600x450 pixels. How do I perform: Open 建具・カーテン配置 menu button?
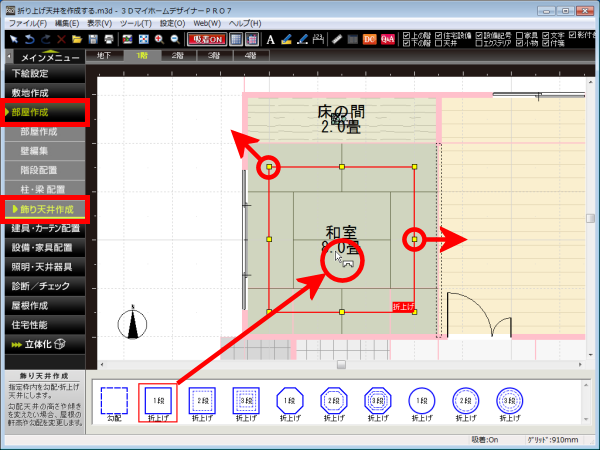45,228
